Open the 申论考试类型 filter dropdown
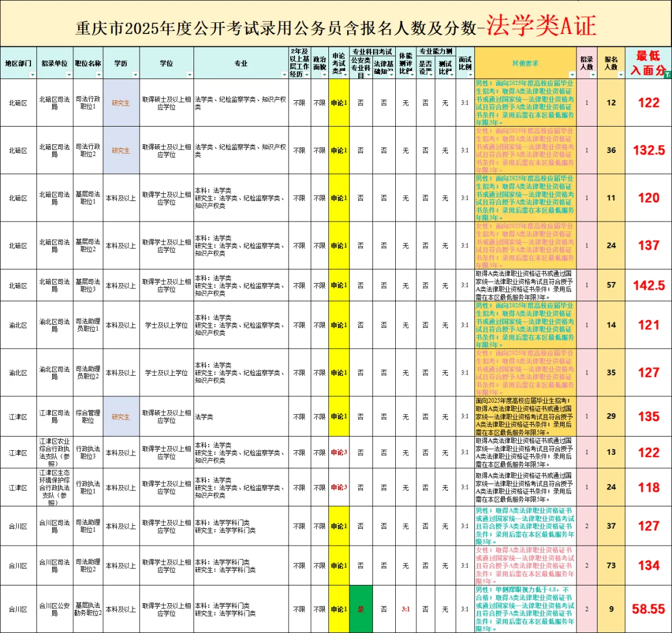Image resolution: width=672 pixels, height=633 pixels. (345, 75)
